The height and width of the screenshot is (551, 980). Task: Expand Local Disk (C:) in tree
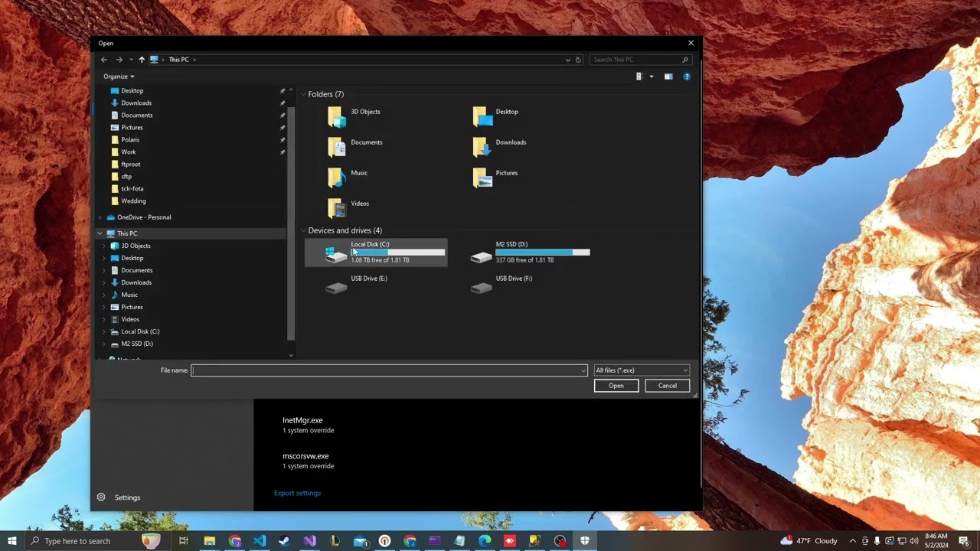pyautogui.click(x=104, y=331)
